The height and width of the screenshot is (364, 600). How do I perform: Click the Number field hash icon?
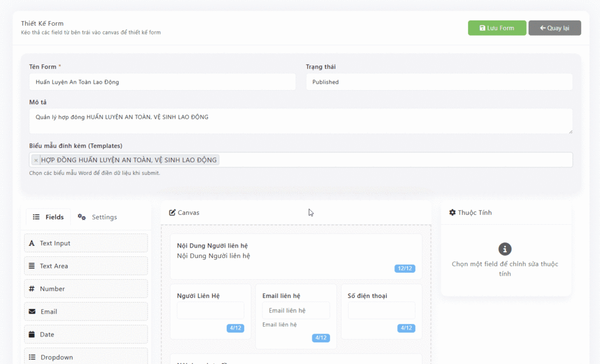(x=32, y=289)
